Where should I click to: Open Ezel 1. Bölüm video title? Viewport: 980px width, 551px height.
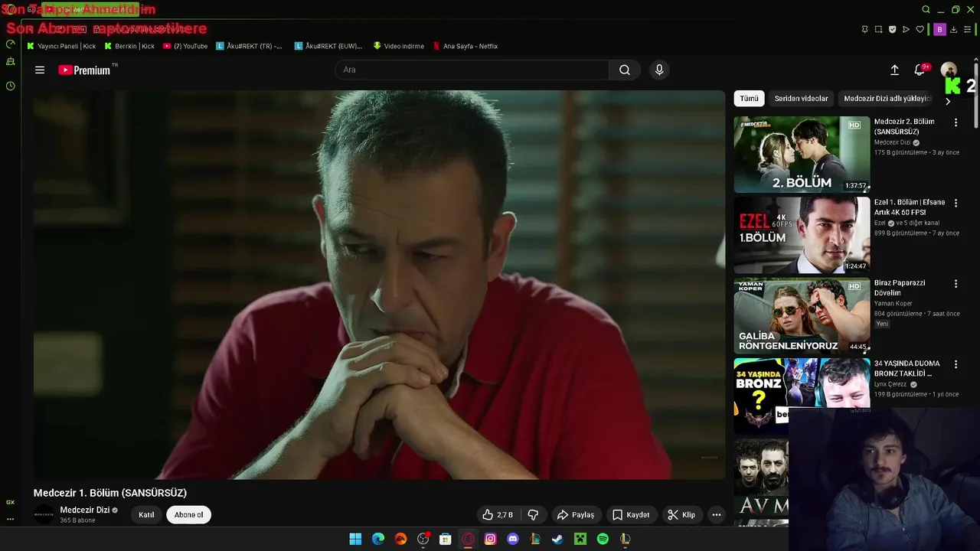910,207
